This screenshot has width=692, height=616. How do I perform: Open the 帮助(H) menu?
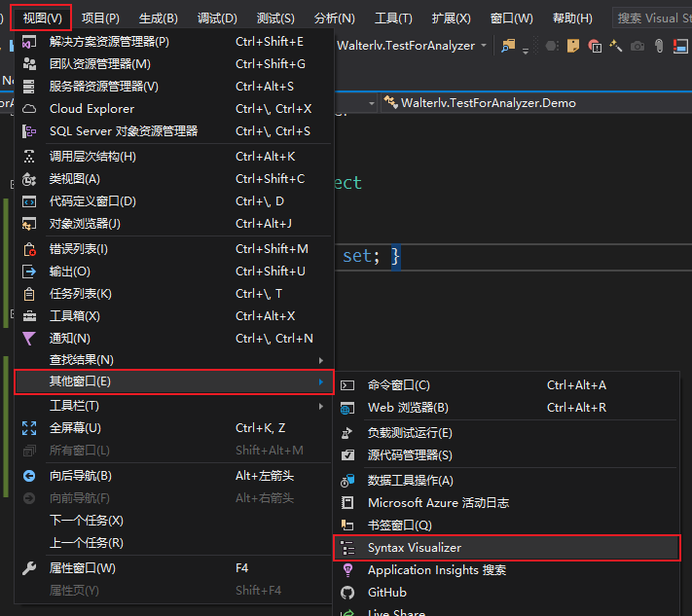click(572, 18)
